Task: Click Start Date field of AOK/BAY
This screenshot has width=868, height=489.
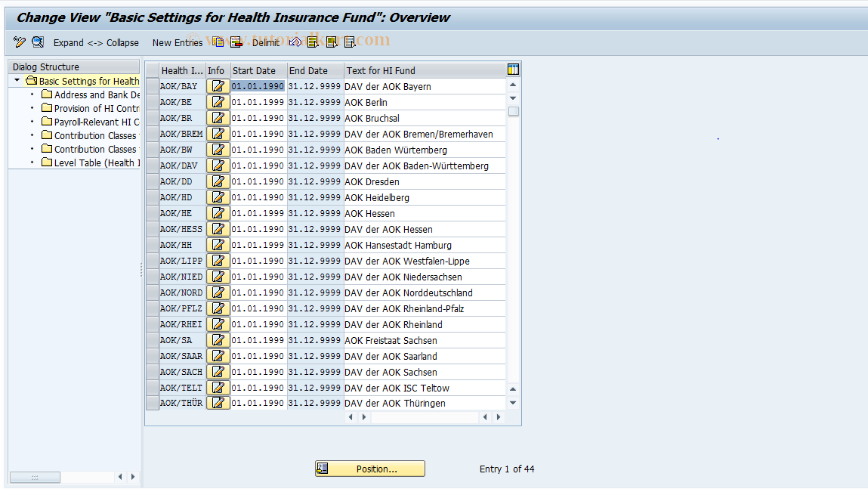Action: (258, 86)
